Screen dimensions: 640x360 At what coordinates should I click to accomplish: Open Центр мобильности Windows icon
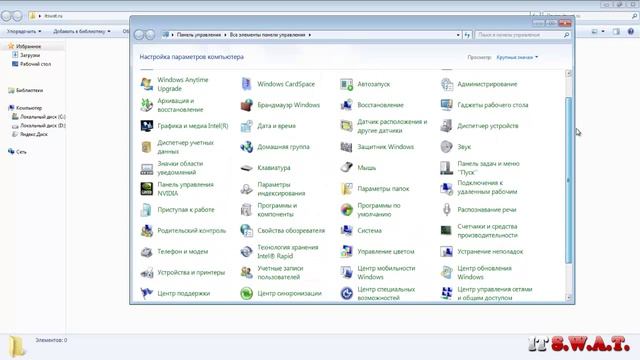point(347,273)
